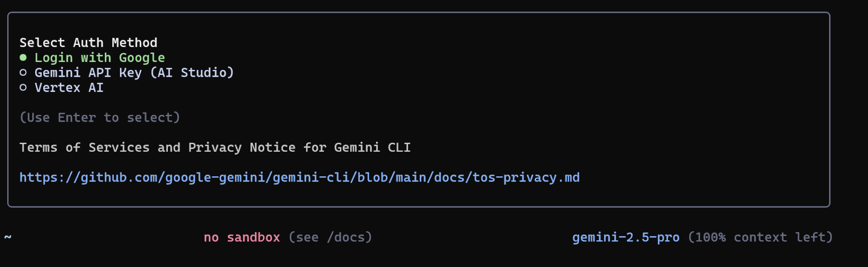
Task: Click the gemini-2.5-pro model name
Action: pos(626,237)
